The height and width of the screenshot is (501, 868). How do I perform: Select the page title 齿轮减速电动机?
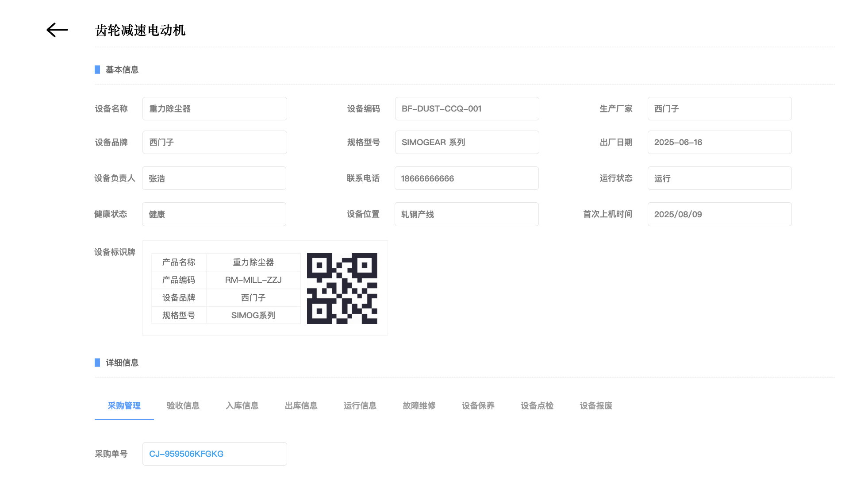140,30
